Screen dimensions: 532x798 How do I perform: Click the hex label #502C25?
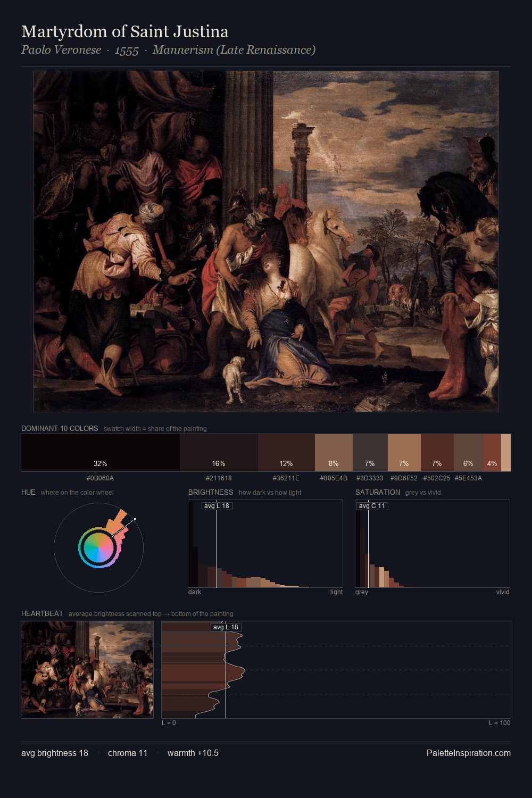pyautogui.click(x=437, y=478)
